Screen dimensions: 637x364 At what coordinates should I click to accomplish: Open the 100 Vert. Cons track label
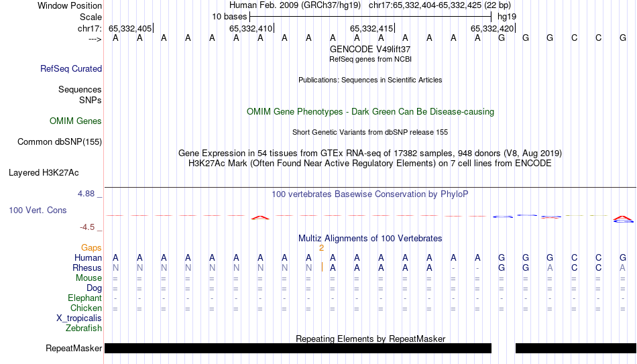pos(38,210)
